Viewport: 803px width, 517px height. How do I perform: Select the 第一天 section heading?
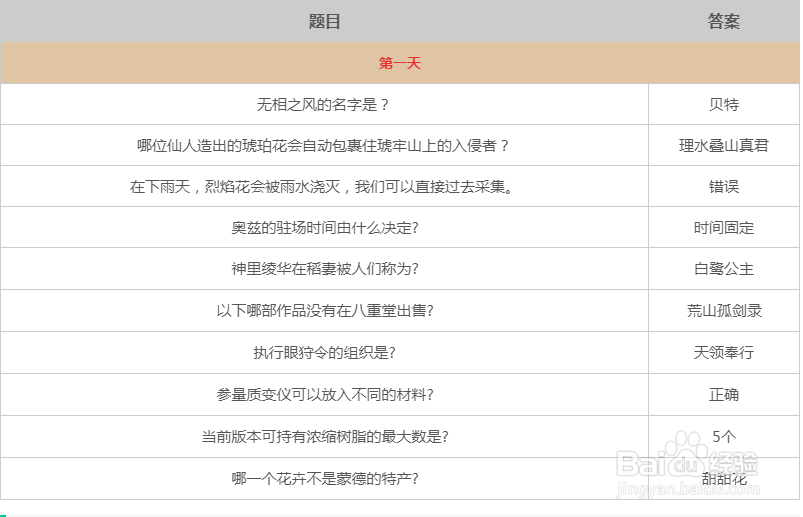(x=399, y=63)
